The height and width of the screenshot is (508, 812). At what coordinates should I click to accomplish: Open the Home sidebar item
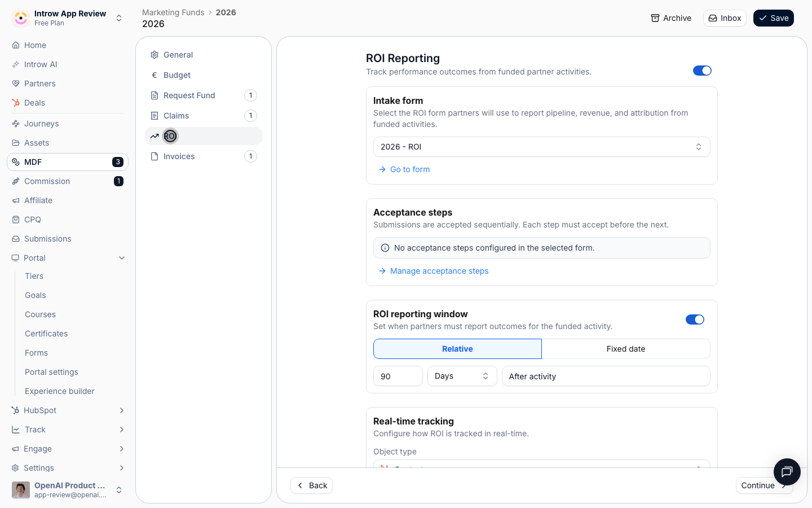coord(68,45)
